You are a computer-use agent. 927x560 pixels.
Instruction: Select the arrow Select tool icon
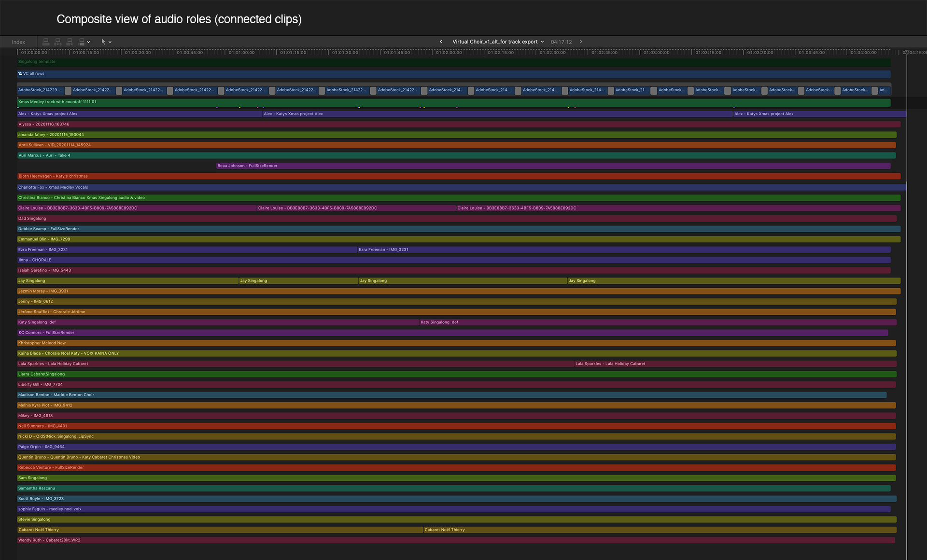(x=103, y=42)
